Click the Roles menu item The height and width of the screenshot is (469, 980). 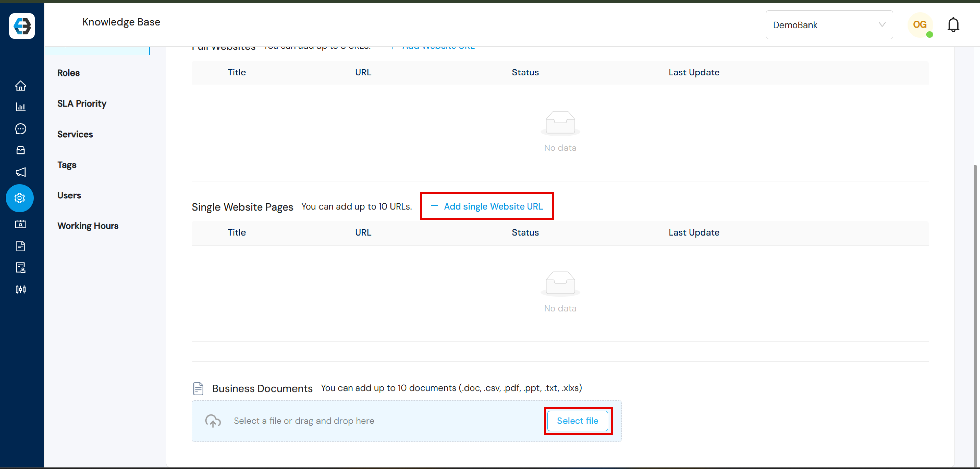(x=69, y=73)
